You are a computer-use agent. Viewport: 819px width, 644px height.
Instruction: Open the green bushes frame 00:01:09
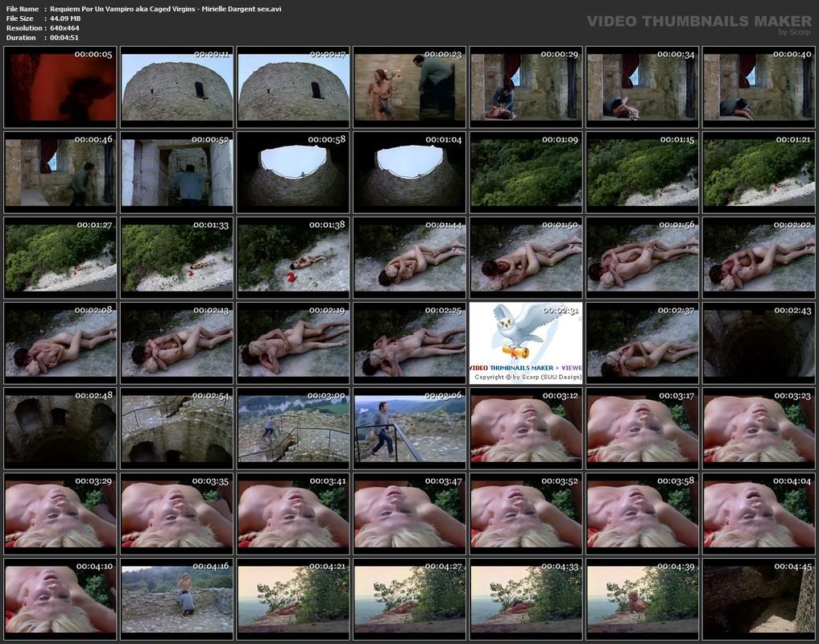[526, 172]
